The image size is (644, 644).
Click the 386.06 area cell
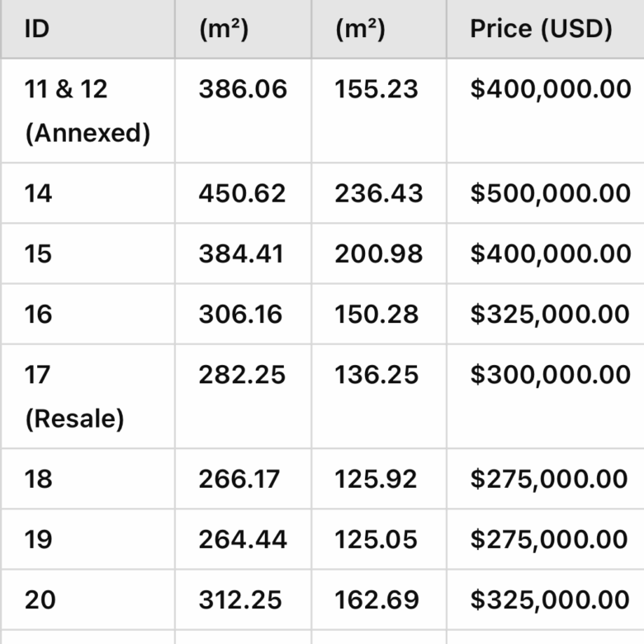click(243, 89)
